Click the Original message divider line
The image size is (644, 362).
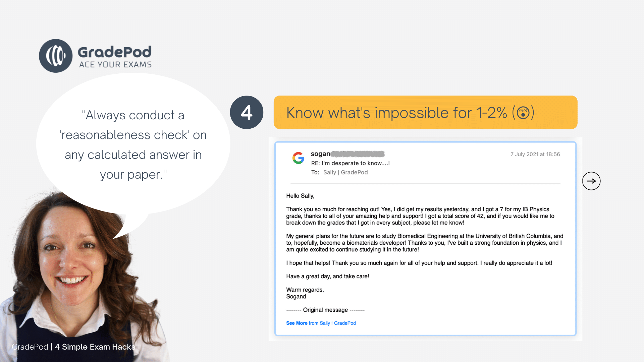325,310
